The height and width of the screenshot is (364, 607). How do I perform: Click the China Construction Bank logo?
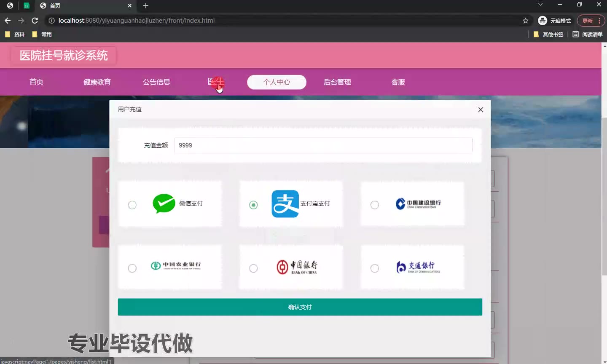418,204
